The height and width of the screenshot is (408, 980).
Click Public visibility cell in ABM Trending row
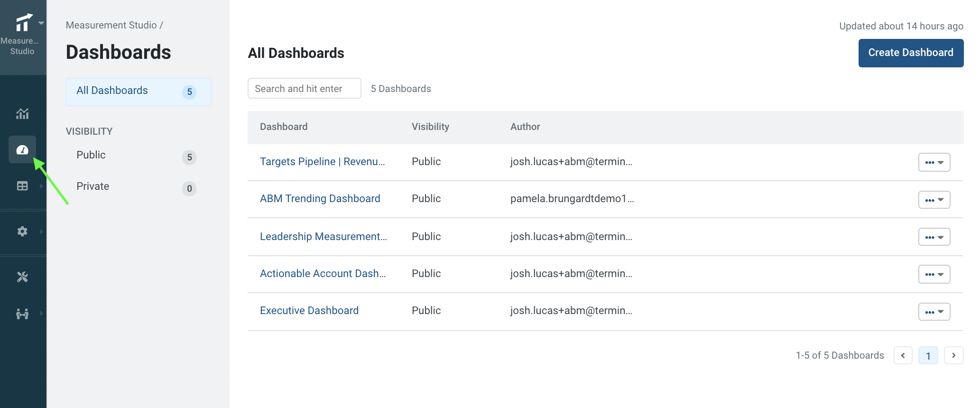426,198
